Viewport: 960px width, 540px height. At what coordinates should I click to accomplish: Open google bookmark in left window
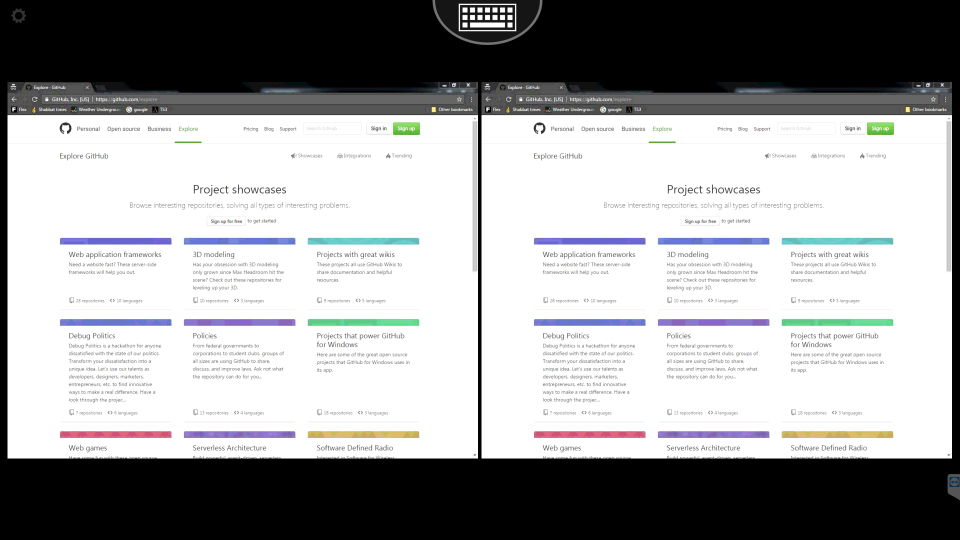pyautogui.click(x=137, y=110)
